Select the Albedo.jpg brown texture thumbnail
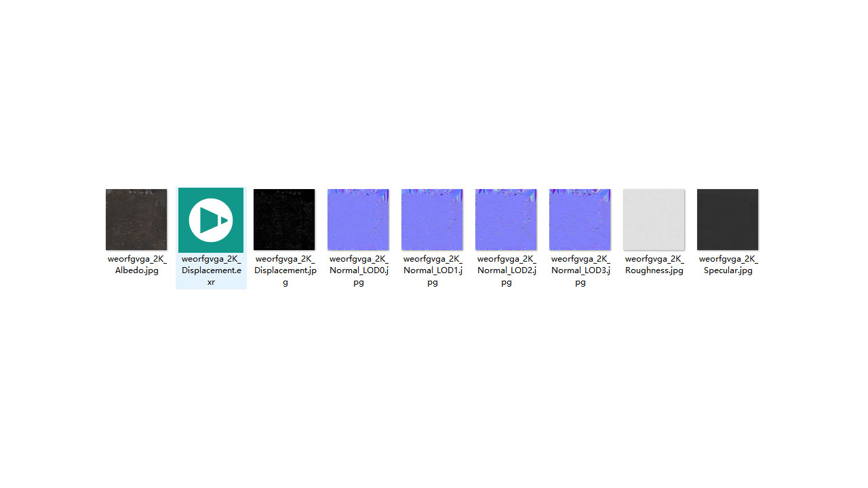Screen dimensions: 868x488 [136, 220]
